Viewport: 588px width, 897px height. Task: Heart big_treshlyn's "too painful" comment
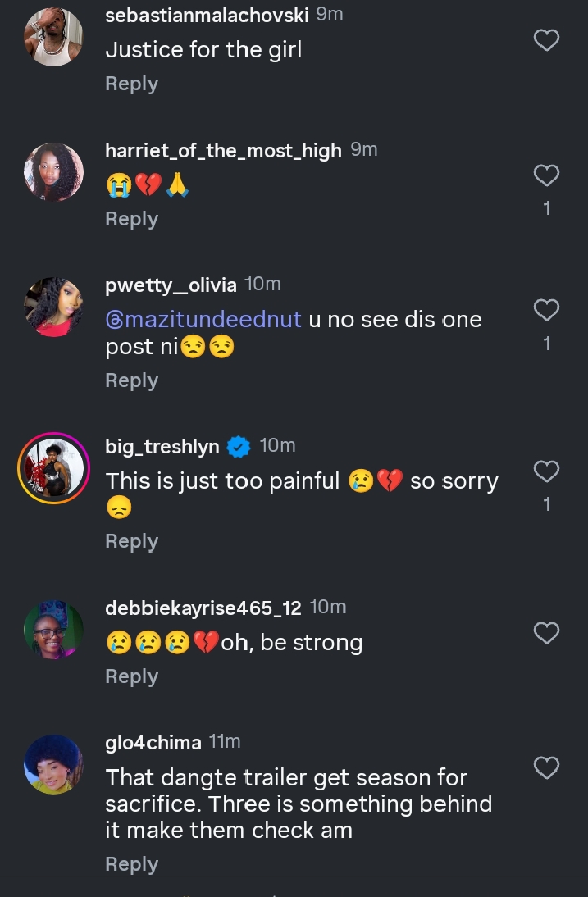[x=546, y=471]
